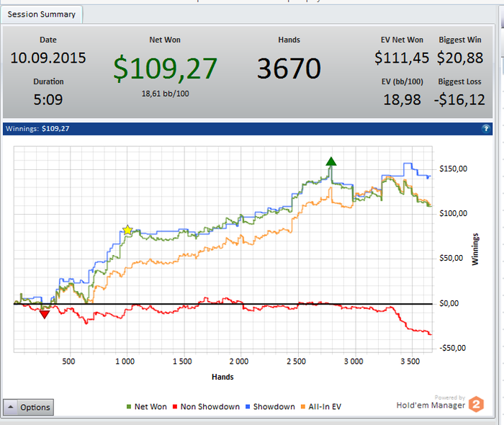Click the $0,00 axis label
This screenshot has width=504, height=425.
[449, 303]
